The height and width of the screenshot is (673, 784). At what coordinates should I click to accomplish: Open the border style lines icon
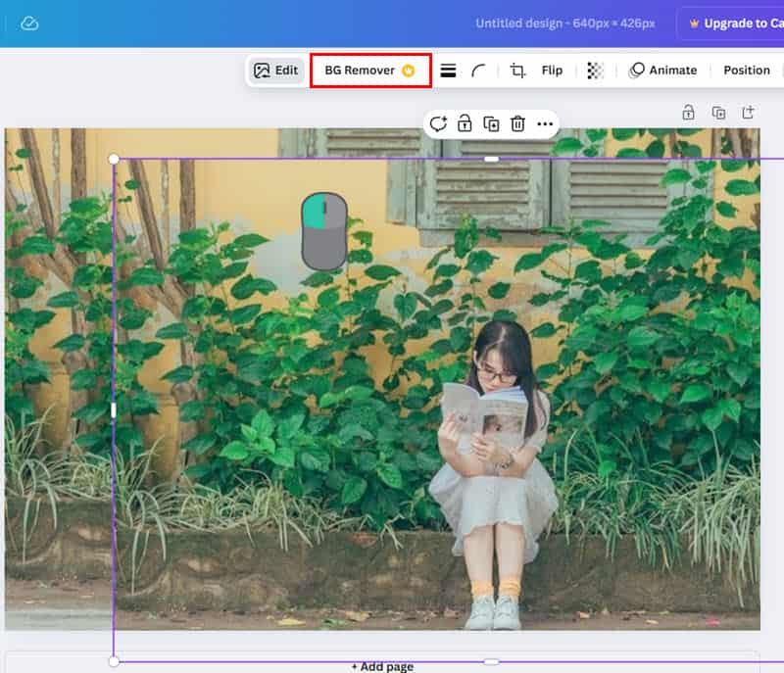(x=448, y=71)
